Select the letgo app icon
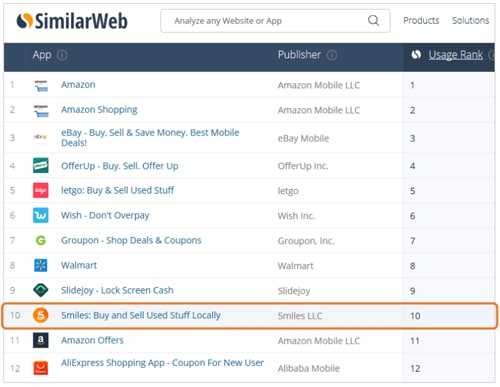Screen dimensions: 500x387 pos(41,191)
